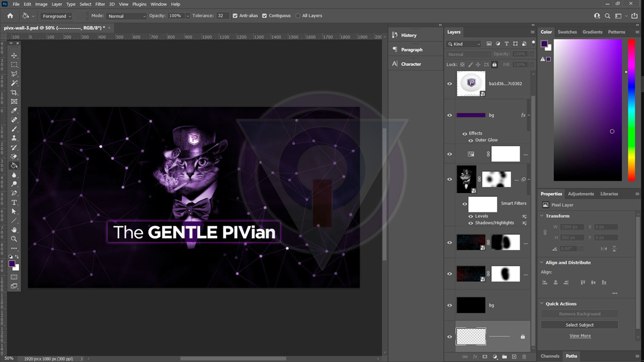Open the Filter menu
The height and width of the screenshot is (362, 644).
100,4
